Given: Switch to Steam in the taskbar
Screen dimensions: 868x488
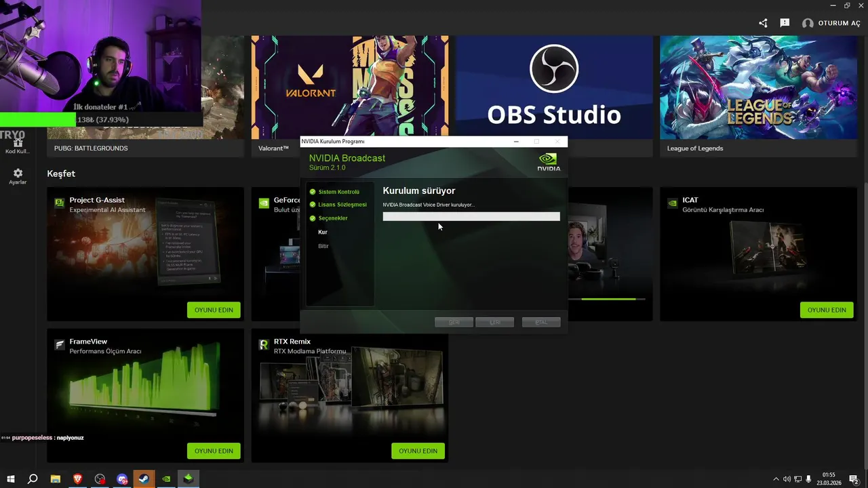Looking at the screenshot, I should [x=144, y=479].
